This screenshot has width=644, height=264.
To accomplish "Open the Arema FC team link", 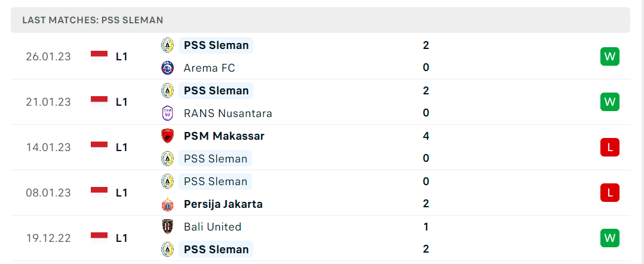I will 210,67.
